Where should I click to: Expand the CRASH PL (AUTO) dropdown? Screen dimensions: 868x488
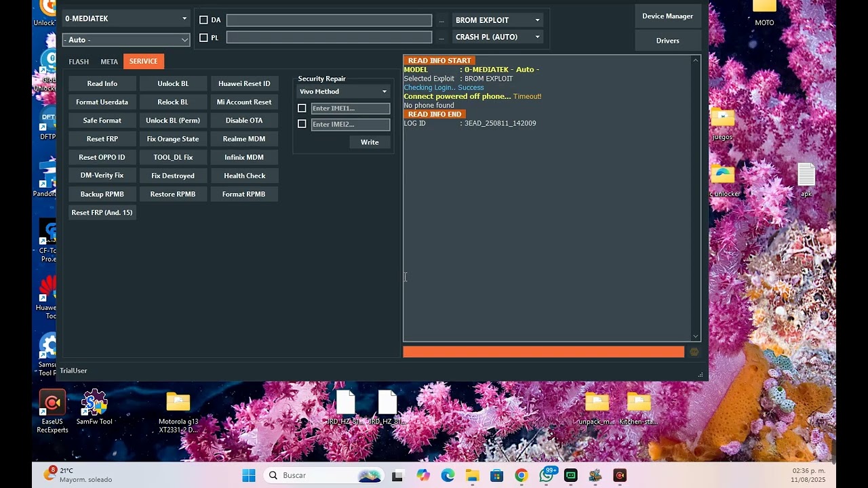[498, 37]
